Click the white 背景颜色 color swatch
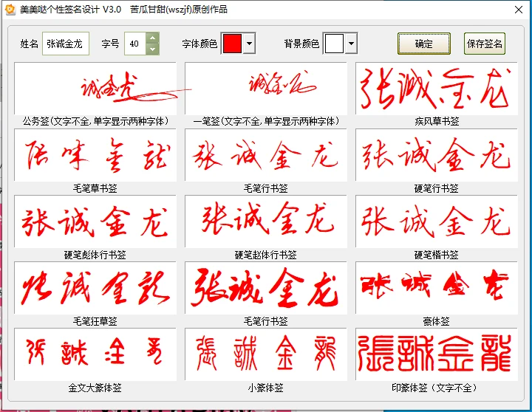532x412 pixels. pyautogui.click(x=334, y=44)
